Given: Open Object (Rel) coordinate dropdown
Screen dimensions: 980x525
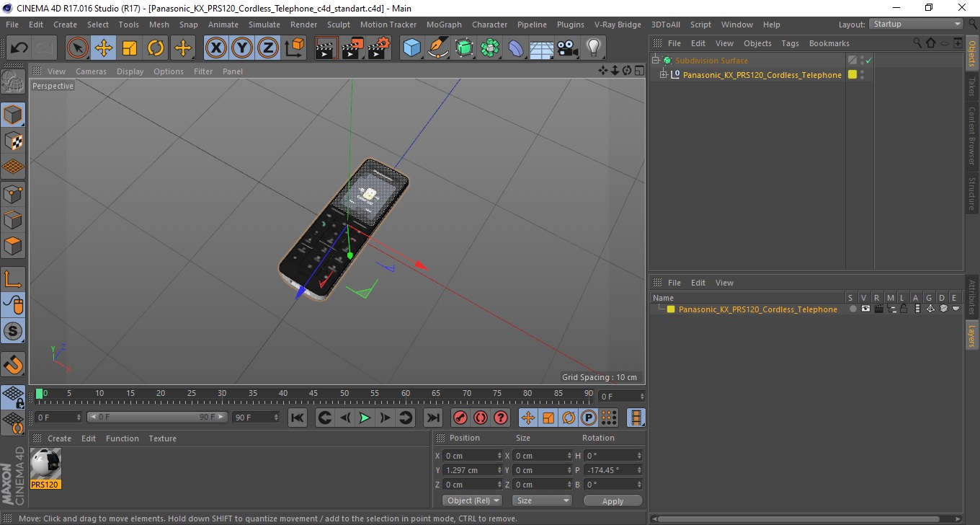Looking at the screenshot, I should [x=473, y=500].
